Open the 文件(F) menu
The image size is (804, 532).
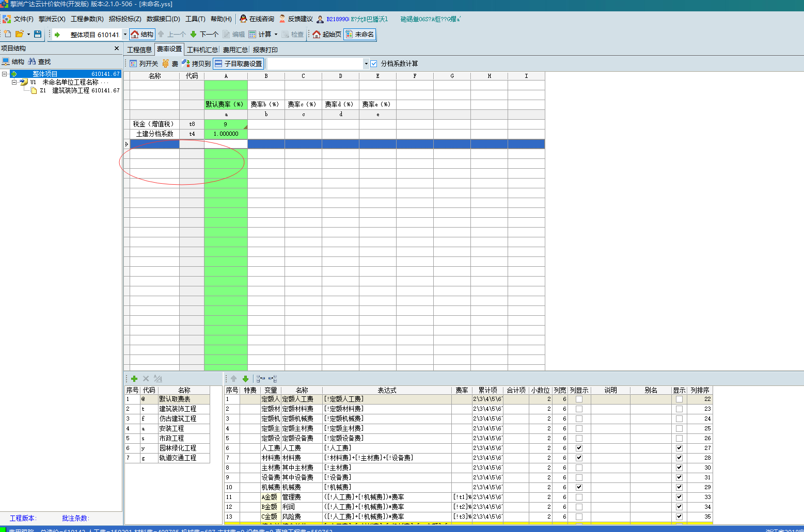pyautogui.click(x=24, y=19)
